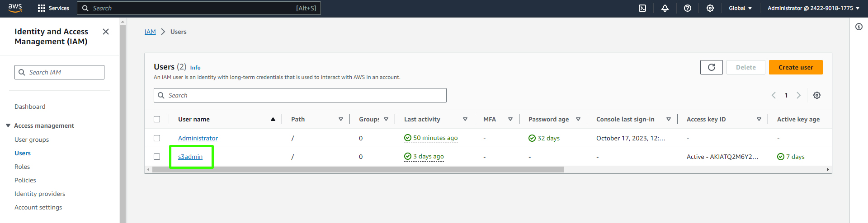Click the Create user button
This screenshot has width=868, height=223.
(x=796, y=67)
